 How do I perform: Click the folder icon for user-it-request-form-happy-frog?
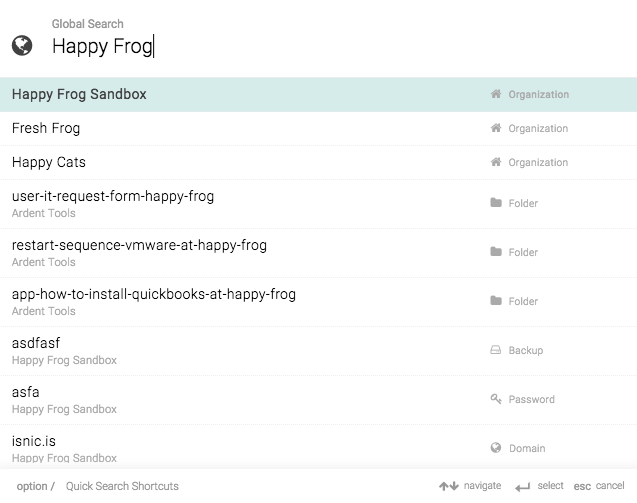[x=496, y=202]
